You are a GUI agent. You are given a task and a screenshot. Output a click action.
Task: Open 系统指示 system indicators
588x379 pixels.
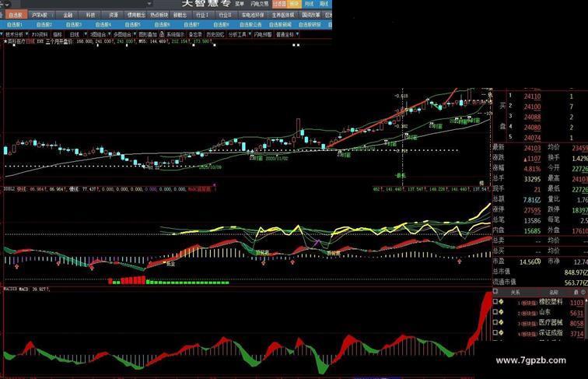click(176, 34)
